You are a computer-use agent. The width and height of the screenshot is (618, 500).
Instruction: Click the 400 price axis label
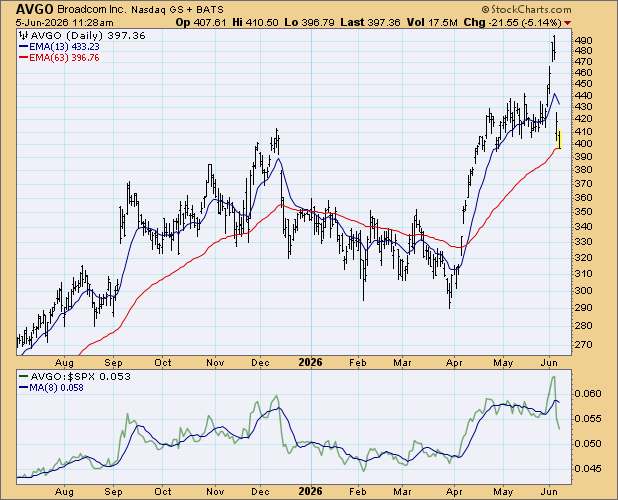point(583,143)
